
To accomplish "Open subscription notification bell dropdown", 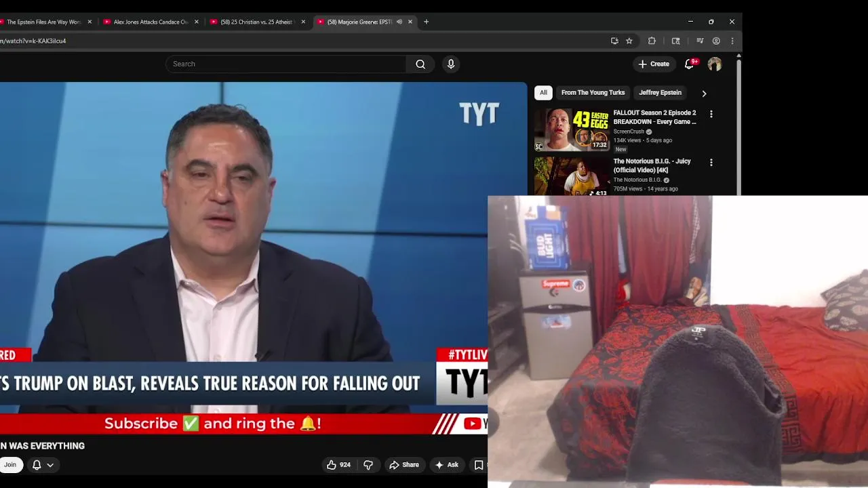I will (x=43, y=464).
